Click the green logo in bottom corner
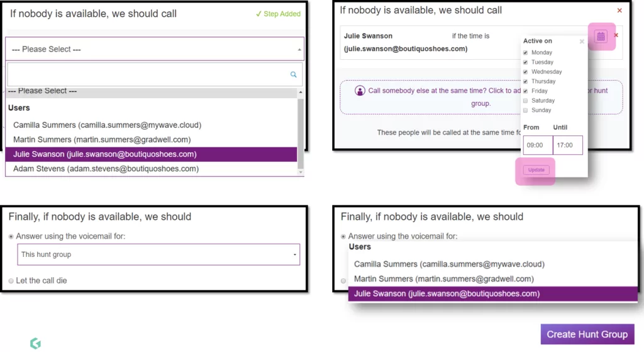Screen dimensions: 644x352 tap(35, 343)
